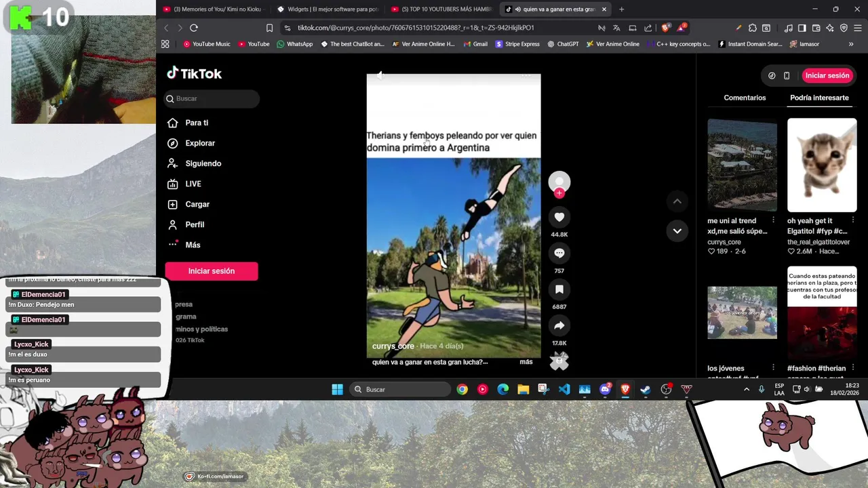Open the '#fashion #therian' video thumbnail
The width and height of the screenshot is (868, 488).
click(822, 312)
